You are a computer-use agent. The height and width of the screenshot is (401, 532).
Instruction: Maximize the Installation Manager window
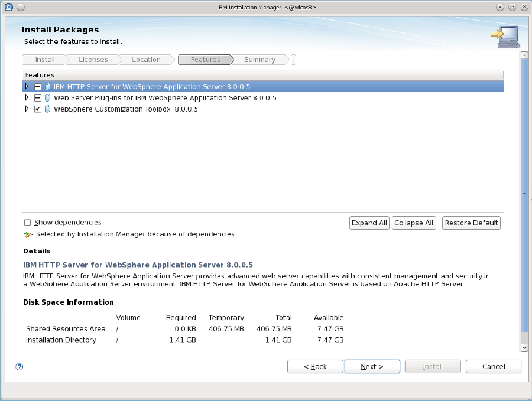[x=512, y=7]
